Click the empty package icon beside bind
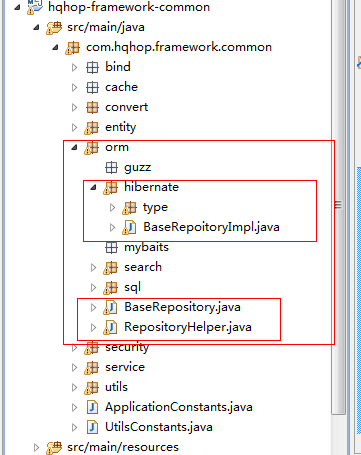Image resolution: width=361 pixels, height=455 pixels. click(x=92, y=67)
